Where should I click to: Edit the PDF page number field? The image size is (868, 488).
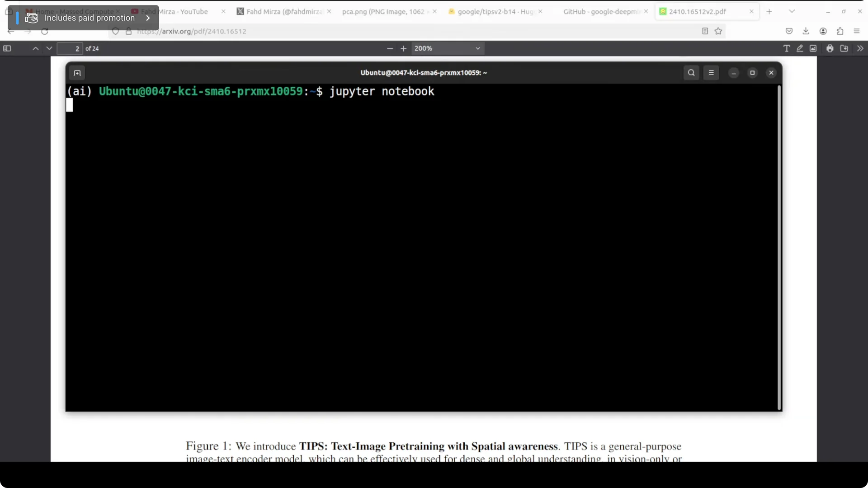pos(70,48)
